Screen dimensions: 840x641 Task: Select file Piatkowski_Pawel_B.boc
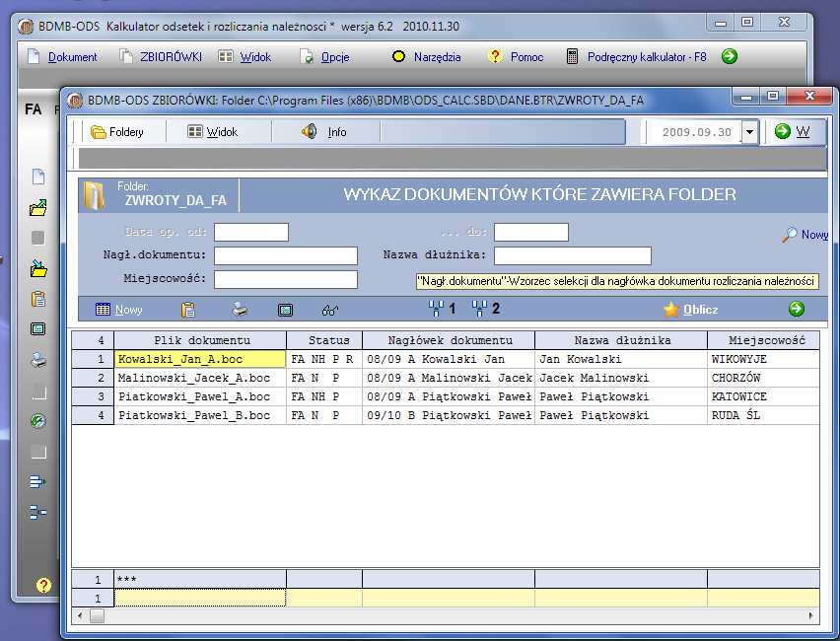tap(200, 415)
